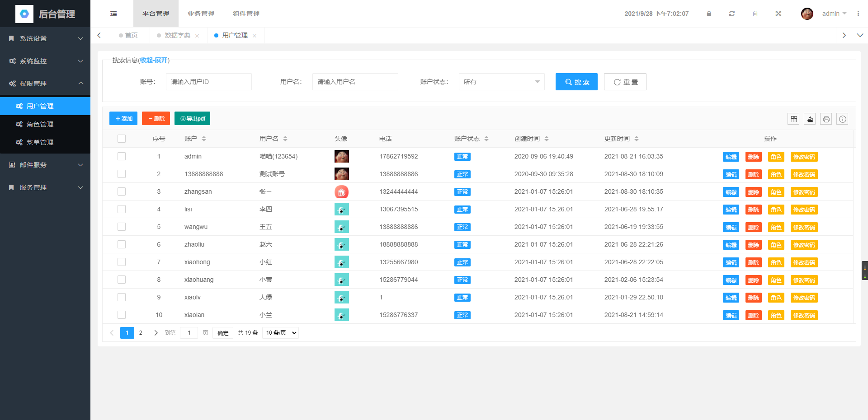The width and height of the screenshot is (868, 420).
Task: Open the 账户状态 dropdown showing 所有
Action: (x=502, y=82)
